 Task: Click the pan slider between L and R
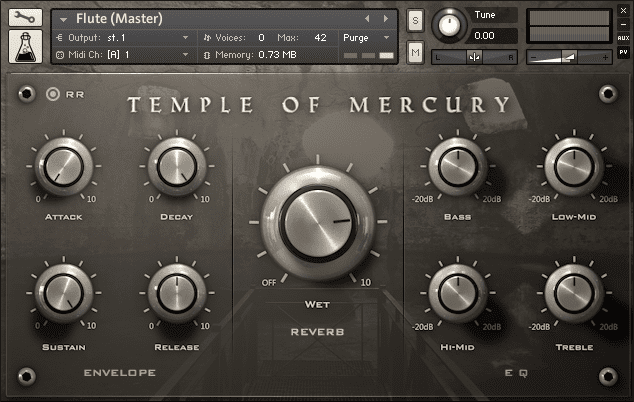tap(474, 57)
